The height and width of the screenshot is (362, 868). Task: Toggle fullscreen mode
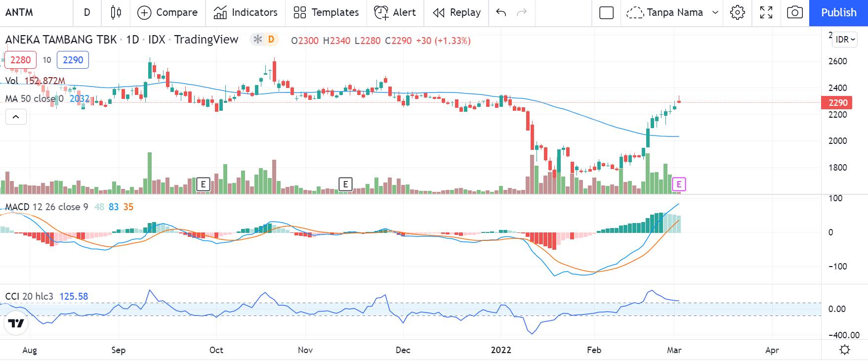point(766,12)
